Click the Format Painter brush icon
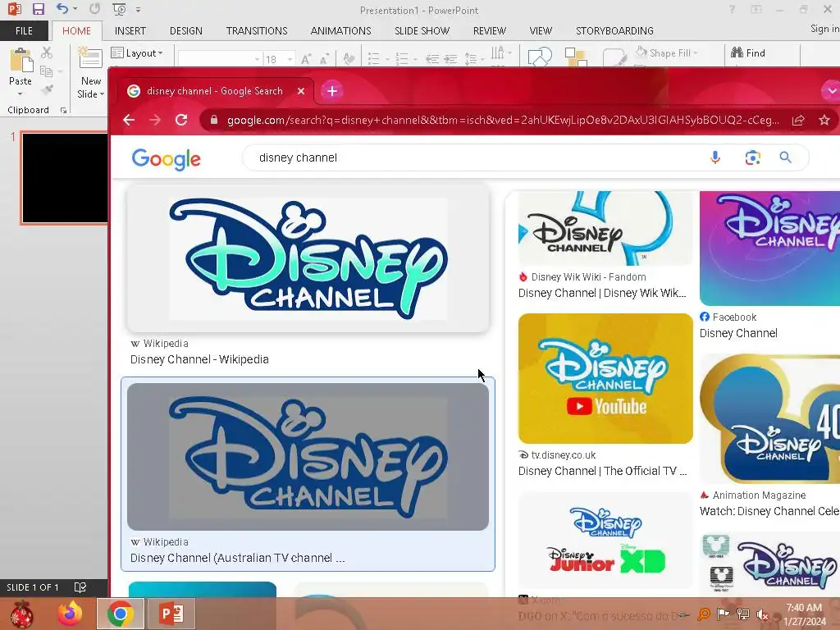Image resolution: width=840 pixels, height=630 pixels. [x=47, y=89]
